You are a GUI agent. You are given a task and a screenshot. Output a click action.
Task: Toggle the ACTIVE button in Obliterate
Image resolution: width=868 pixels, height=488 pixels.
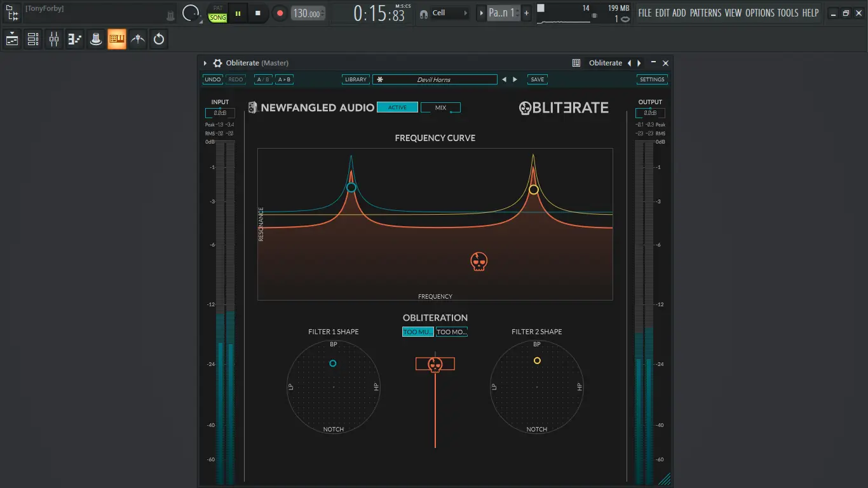397,107
